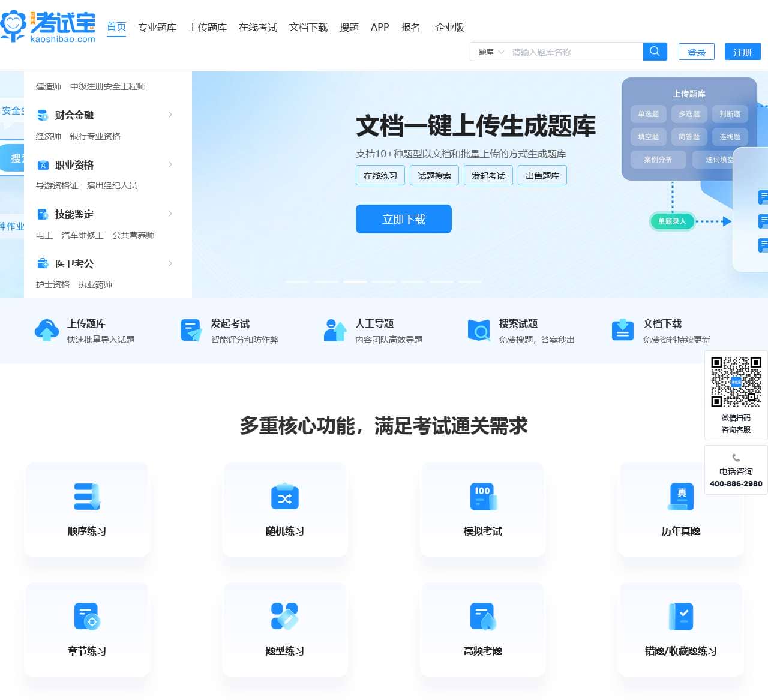The width and height of the screenshot is (768, 700).
Task: Expand the 医卫考公 category arrow
Action: (x=170, y=263)
